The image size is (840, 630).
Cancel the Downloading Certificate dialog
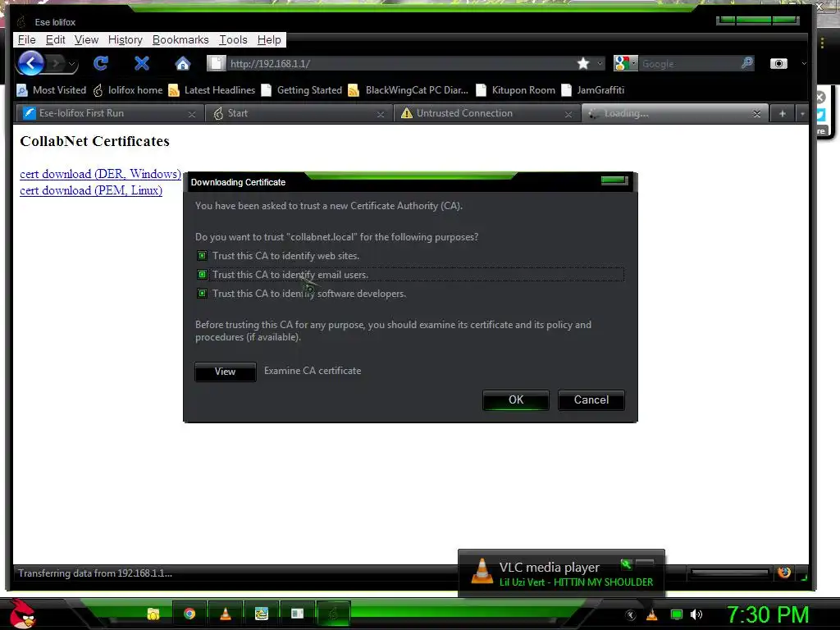click(591, 399)
